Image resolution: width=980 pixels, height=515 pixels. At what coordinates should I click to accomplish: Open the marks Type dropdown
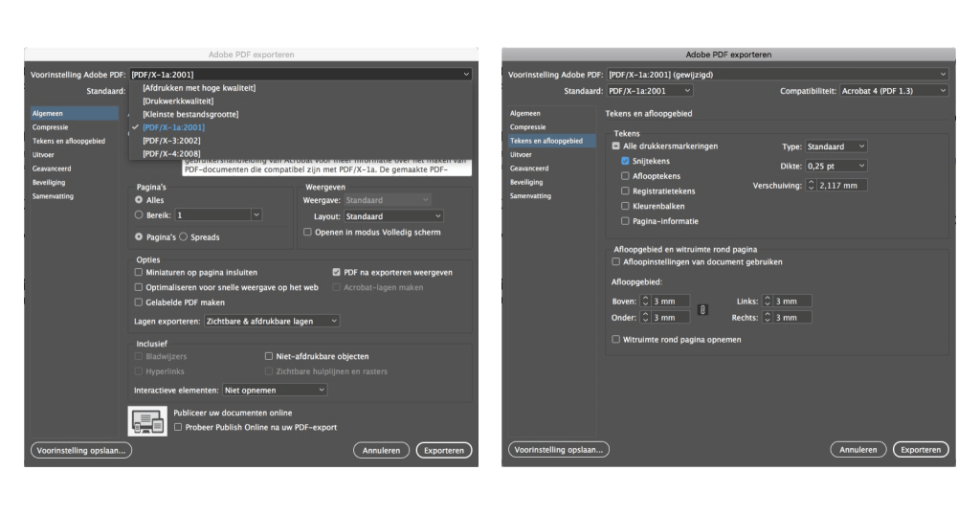point(835,146)
